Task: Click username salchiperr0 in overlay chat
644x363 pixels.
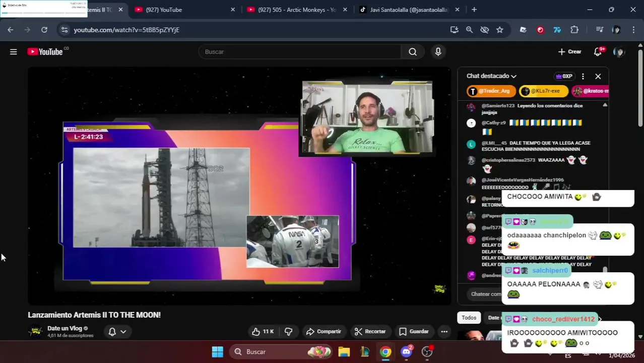Action: (550, 271)
